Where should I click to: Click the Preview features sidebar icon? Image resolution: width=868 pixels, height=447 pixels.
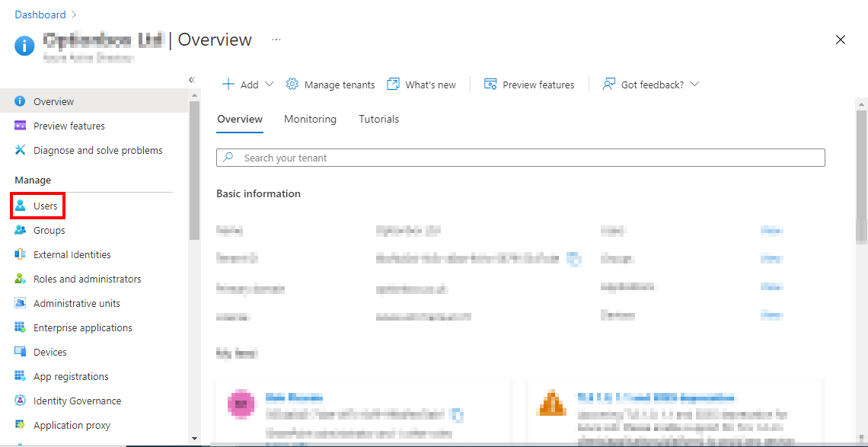point(20,126)
